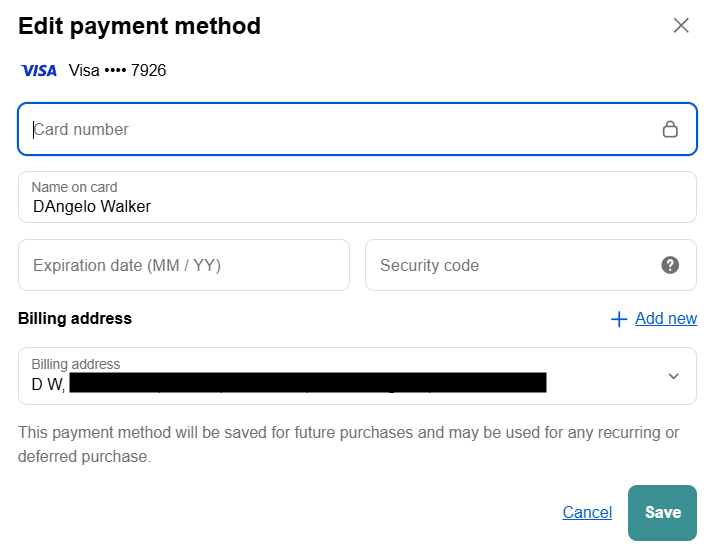Click the lock icon in Card number
715x553 pixels.
coord(670,129)
